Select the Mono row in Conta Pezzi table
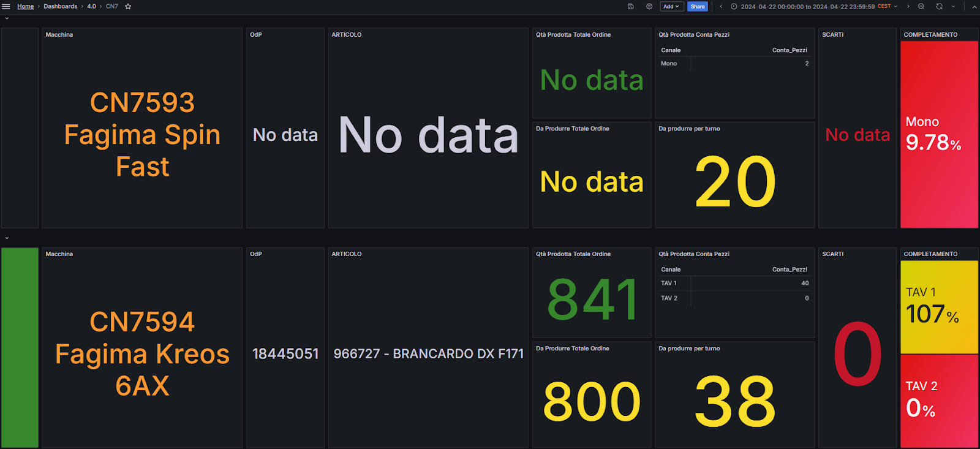 pos(734,64)
